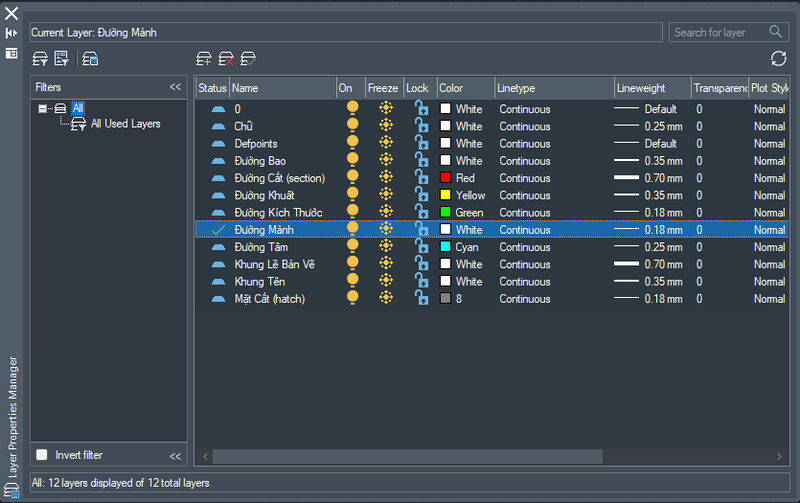Open lineweight options for Đường Bao 0.35 mm
This screenshot has width=800, height=503.
648,161
